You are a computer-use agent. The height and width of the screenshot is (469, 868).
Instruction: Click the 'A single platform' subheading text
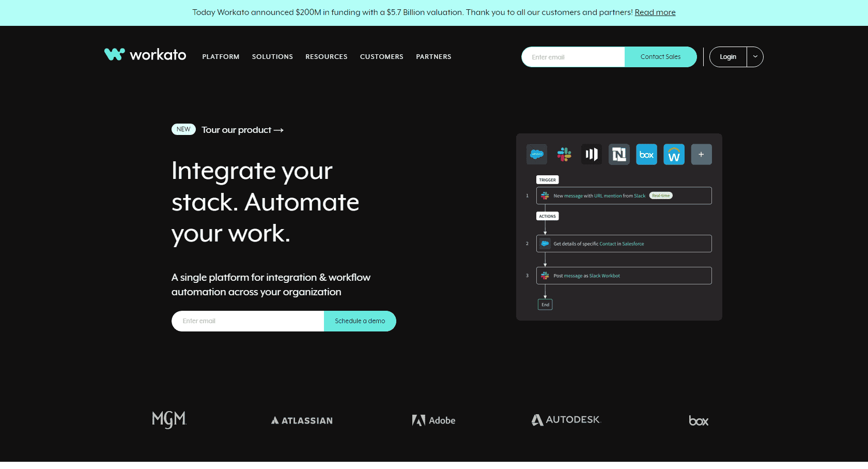(x=271, y=284)
